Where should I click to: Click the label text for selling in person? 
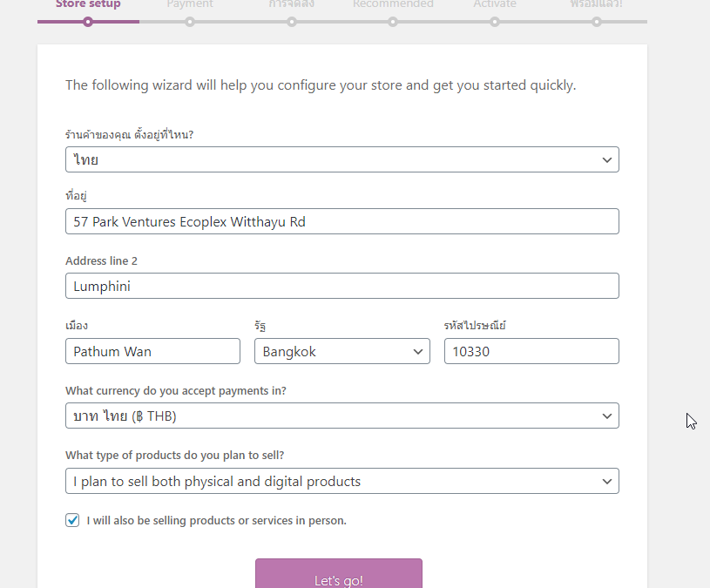[216, 521]
